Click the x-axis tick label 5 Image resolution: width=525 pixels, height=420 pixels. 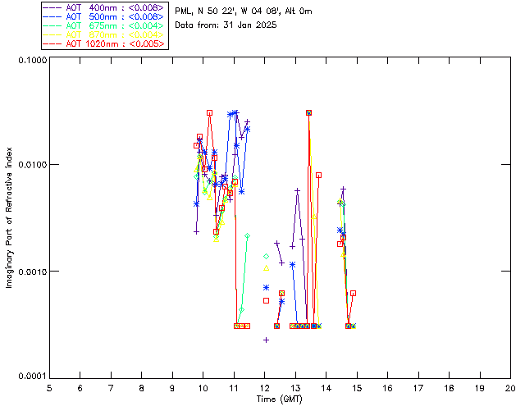(49, 388)
